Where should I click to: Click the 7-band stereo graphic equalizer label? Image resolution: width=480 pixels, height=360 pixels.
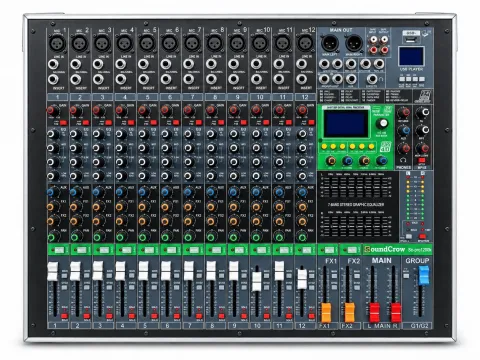click(x=356, y=204)
